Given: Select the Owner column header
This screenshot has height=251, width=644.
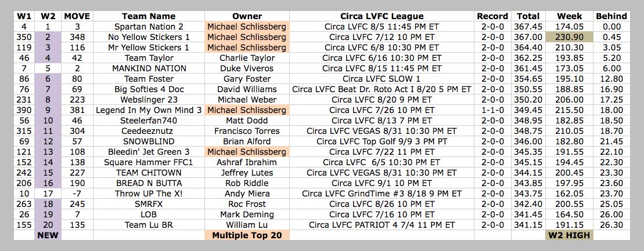Looking at the screenshot, I should click(247, 16).
